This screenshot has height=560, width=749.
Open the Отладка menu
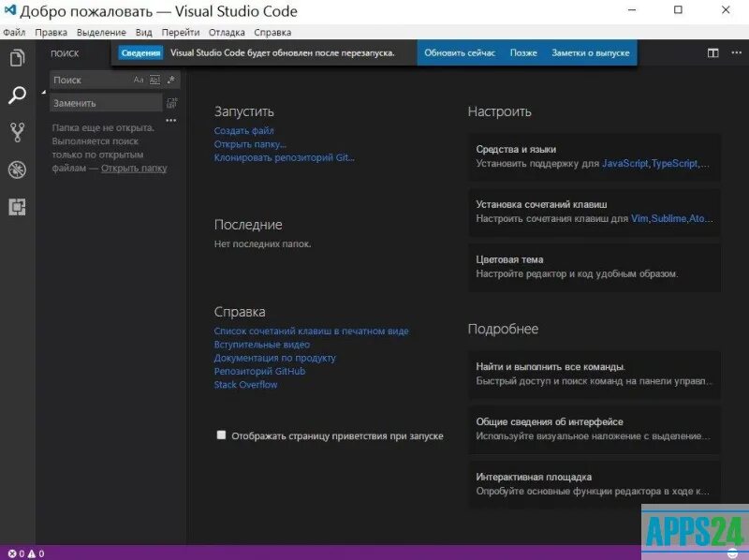click(x=227, y=33)
